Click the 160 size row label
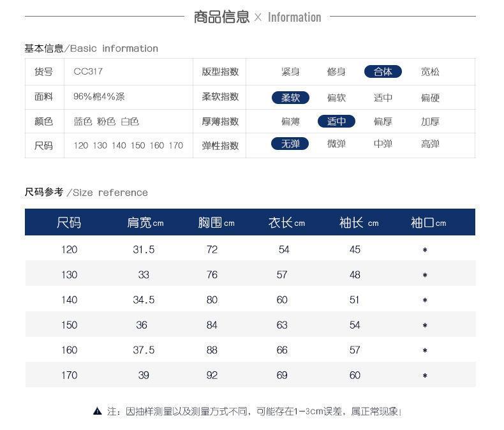 [x=70, y=350]
